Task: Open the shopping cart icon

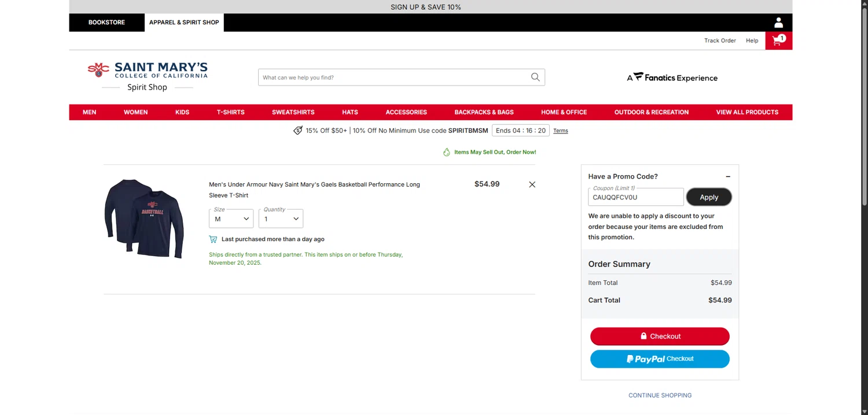Action: coord(778,40)
